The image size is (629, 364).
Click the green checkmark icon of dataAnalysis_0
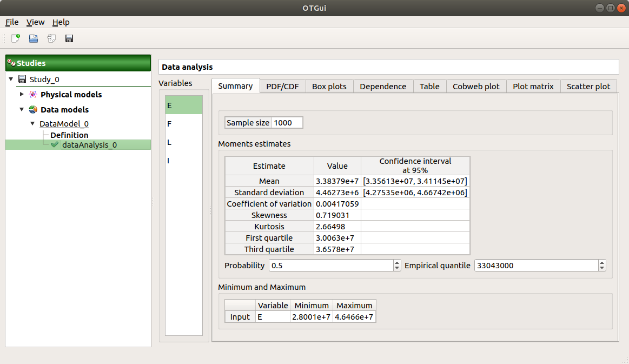54,144
